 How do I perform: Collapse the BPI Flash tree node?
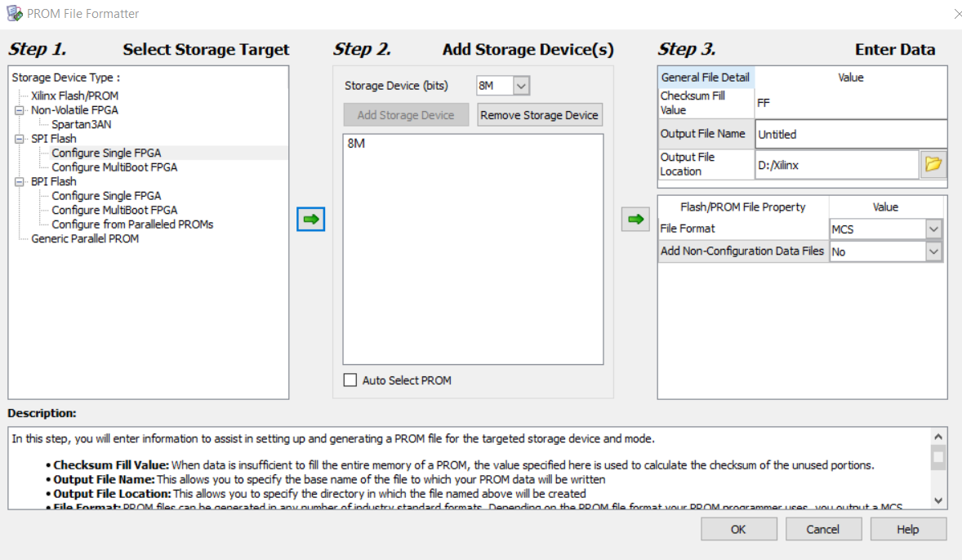pyautogui.click(x=20, y=181)
